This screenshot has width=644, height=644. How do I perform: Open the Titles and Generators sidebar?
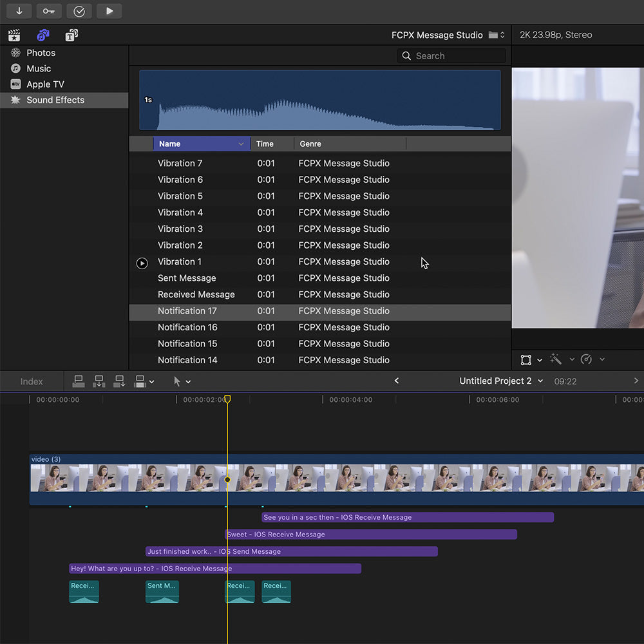[x=71, y=35]
